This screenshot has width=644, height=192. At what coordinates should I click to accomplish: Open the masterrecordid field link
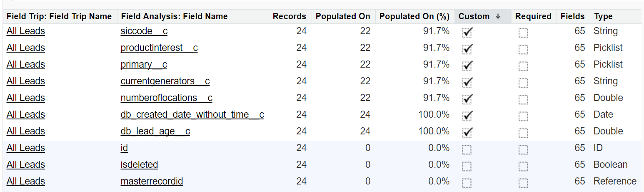152,182
